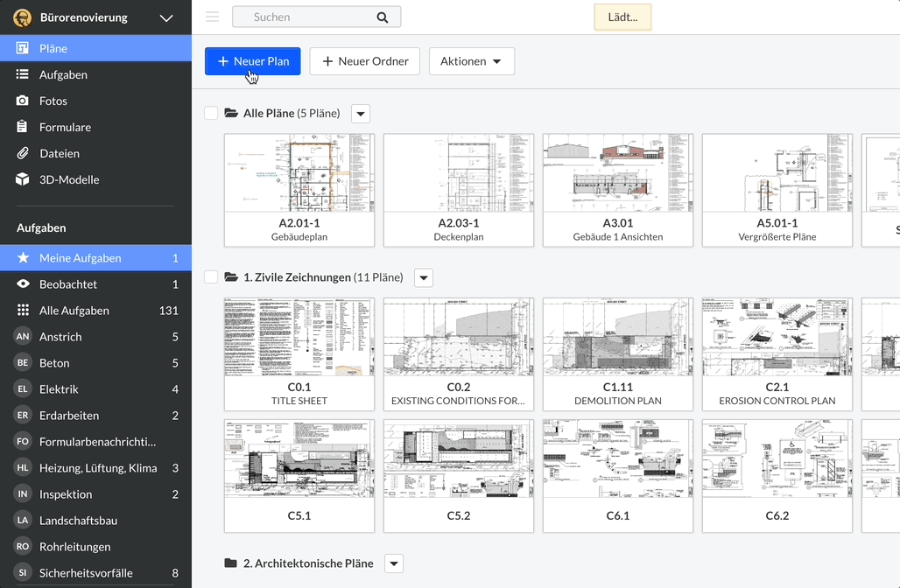This screenshot has width=900, height=588.
Task: Click the grid icon for Alle Aufgaben
Action: (x=23, y=311)
